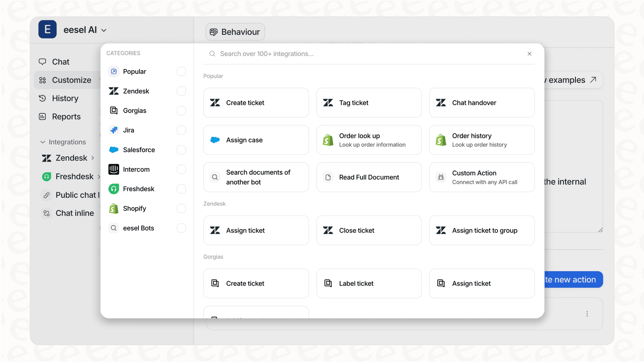Check the Freshdesk category checkbox
Screen dimensions: 644x362
click(x=181, y=188)
